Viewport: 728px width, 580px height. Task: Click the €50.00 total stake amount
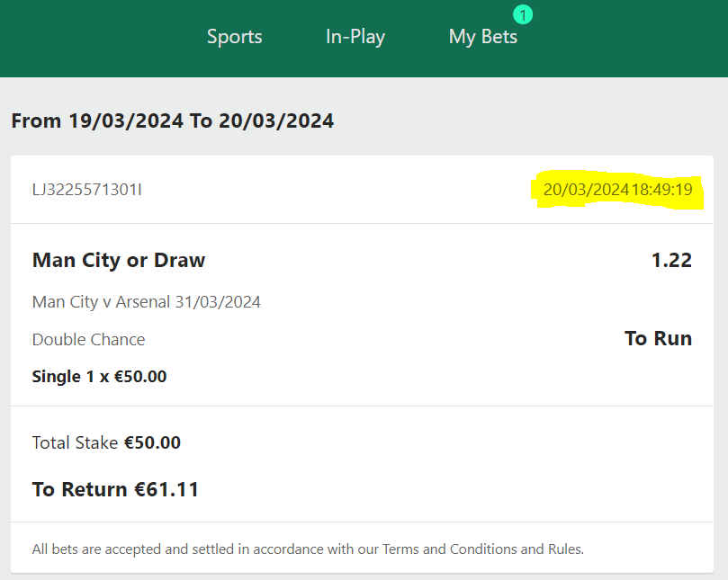click(152, 442)
